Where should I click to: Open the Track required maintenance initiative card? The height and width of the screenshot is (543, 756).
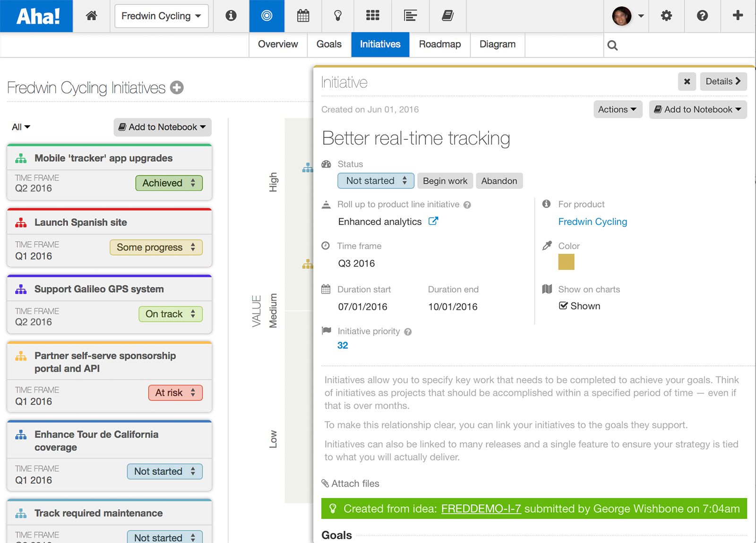[98, 513]
